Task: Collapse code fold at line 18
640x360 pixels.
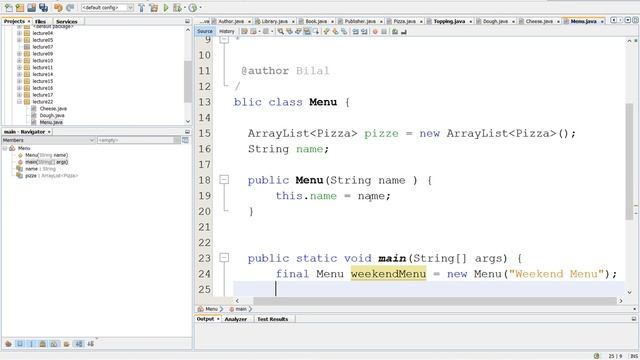Action: click(x=224, y=180)
